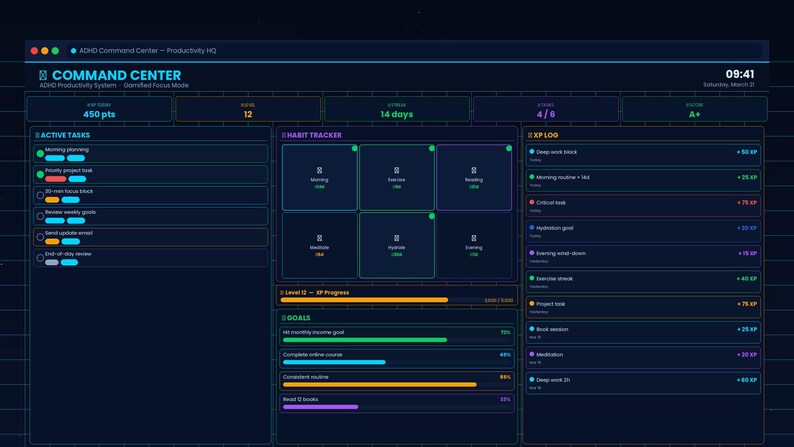Click the Exercise habit tile icon
The width and height of the screenshot is (794, 447).
396,170
